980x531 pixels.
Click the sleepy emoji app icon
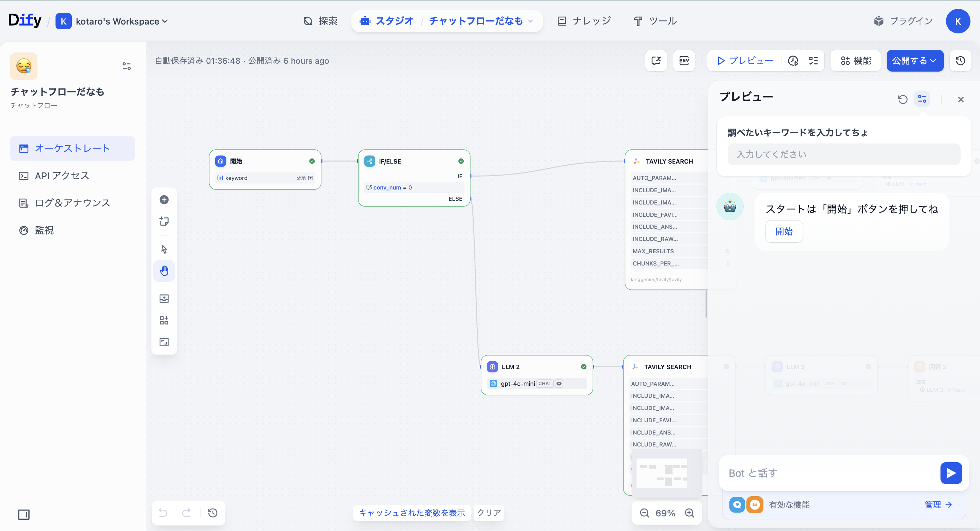point(23,66)
